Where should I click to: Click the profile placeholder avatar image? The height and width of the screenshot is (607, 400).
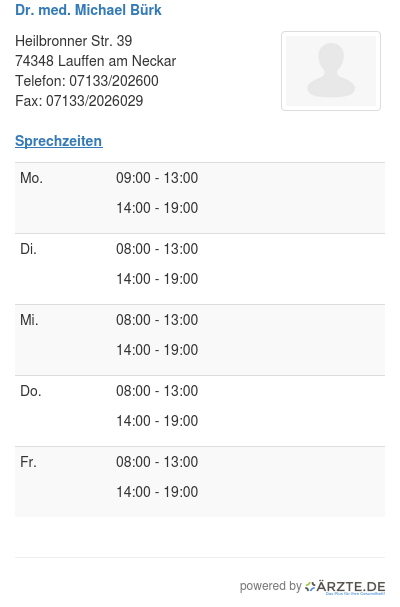click(x=331, y=71)
